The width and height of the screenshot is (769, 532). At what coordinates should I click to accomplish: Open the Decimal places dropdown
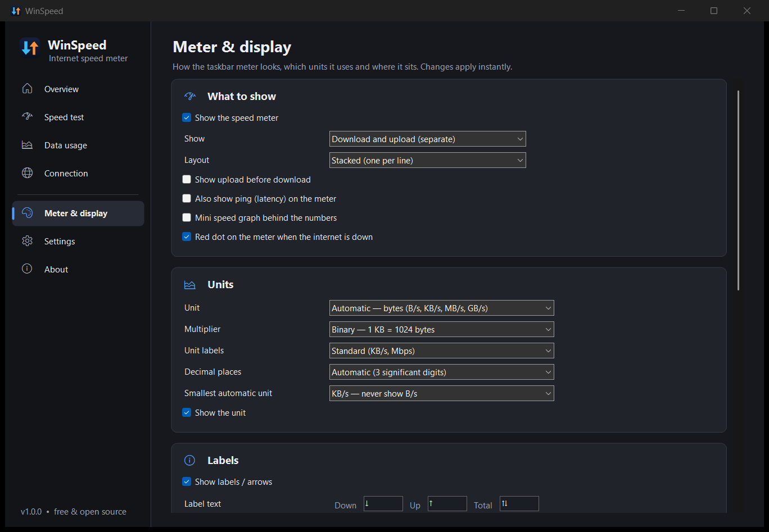coord(441,372)
